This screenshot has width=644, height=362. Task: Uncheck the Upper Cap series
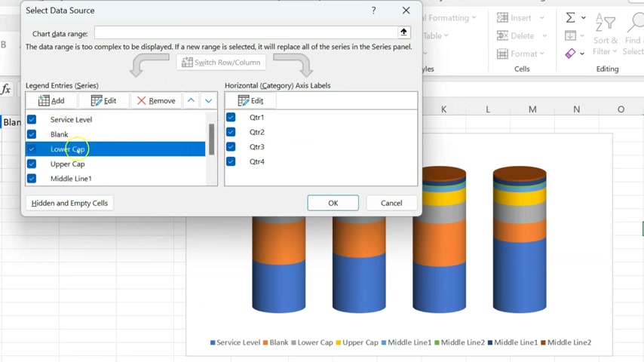click(32, 164)
